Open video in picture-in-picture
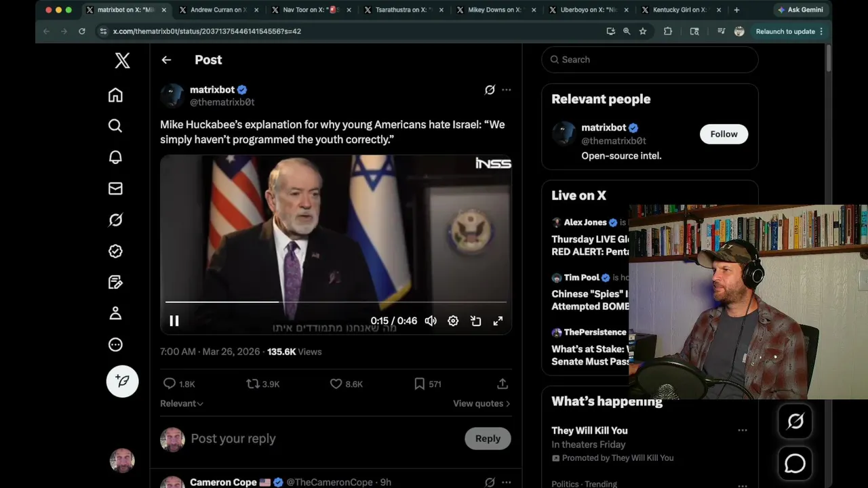Image resolution: width=868 pixels, height=488 pixels. tap(476, 321)
